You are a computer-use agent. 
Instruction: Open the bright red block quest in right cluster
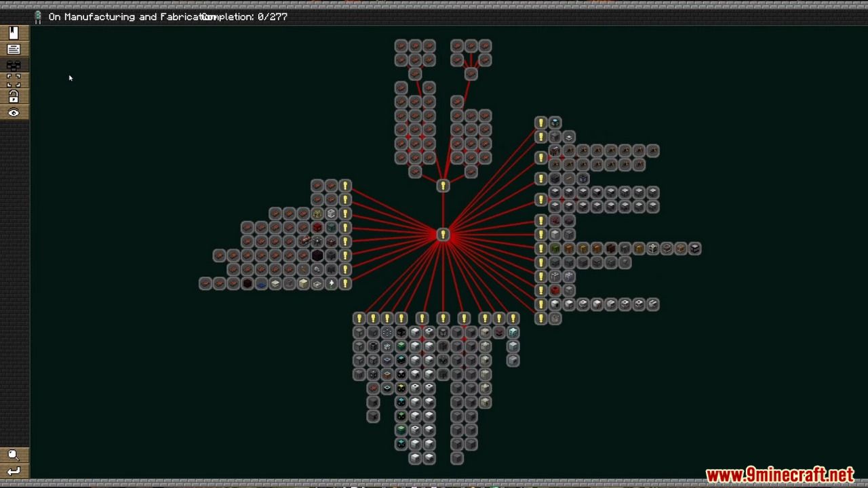[x=555, y=290]
